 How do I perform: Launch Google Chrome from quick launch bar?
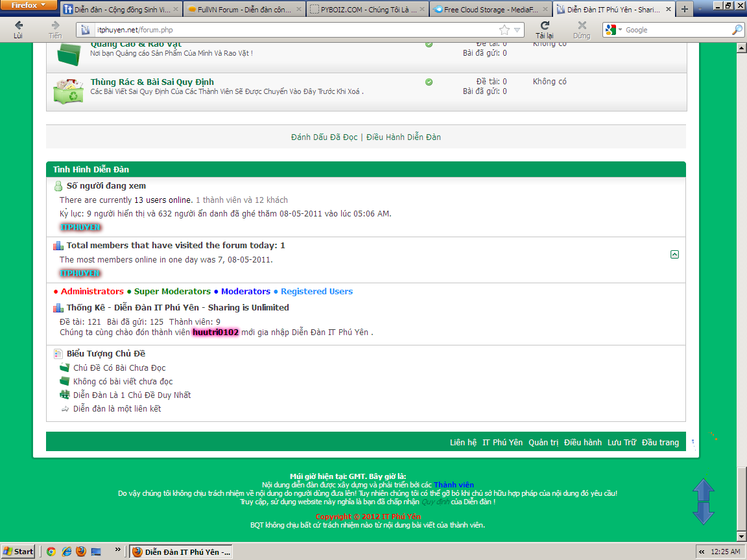click(x=51, y=552)
